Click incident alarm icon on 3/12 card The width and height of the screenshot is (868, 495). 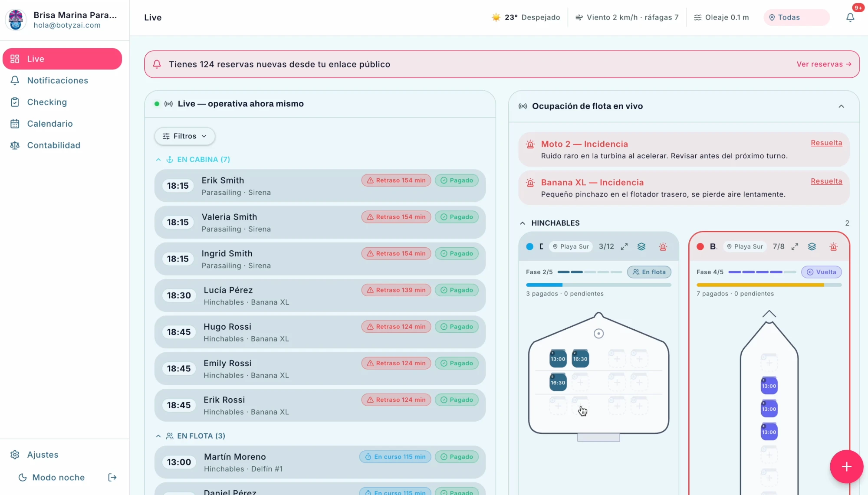[663, 246]
